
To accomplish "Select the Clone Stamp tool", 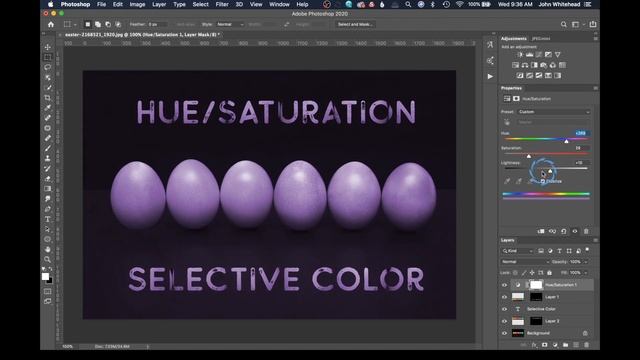I will tap(48, 158).
